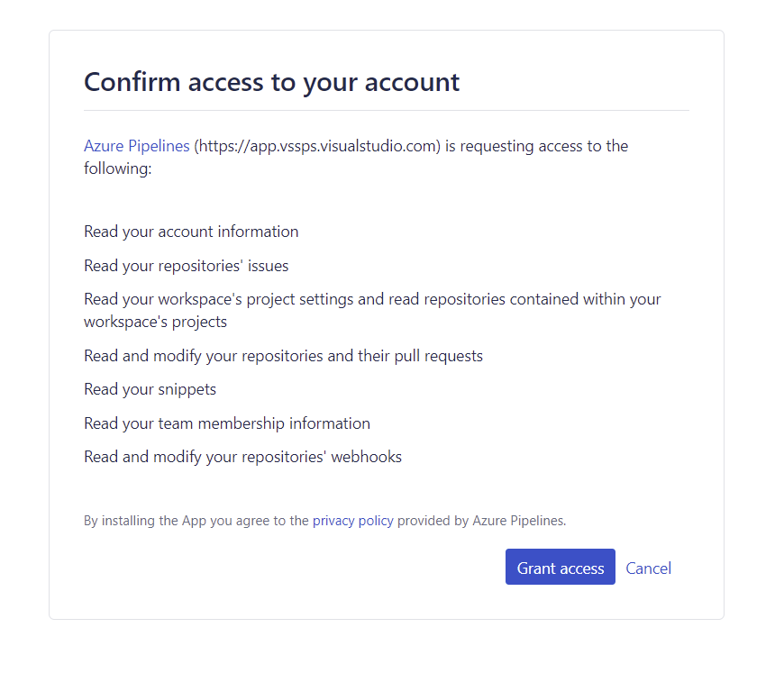Click 'Read your team membership information' permission
The width and height of the screenshot is (784, 673).
click(227, 423)
